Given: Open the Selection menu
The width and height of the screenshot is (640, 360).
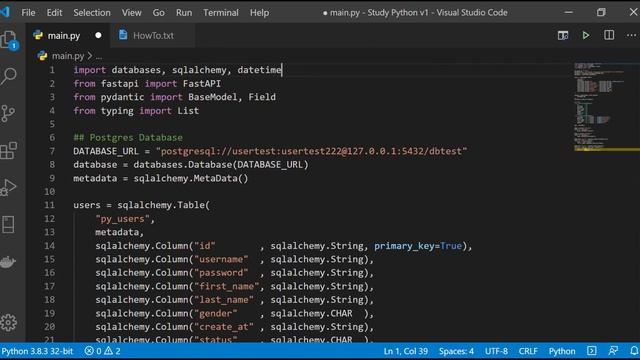Looking at the screenshot, I should coord(92,13).
